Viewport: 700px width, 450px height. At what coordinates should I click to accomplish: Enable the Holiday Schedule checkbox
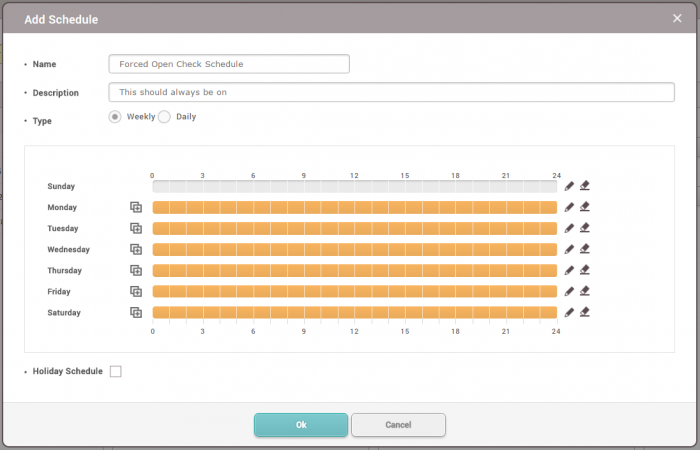point(116,372)
